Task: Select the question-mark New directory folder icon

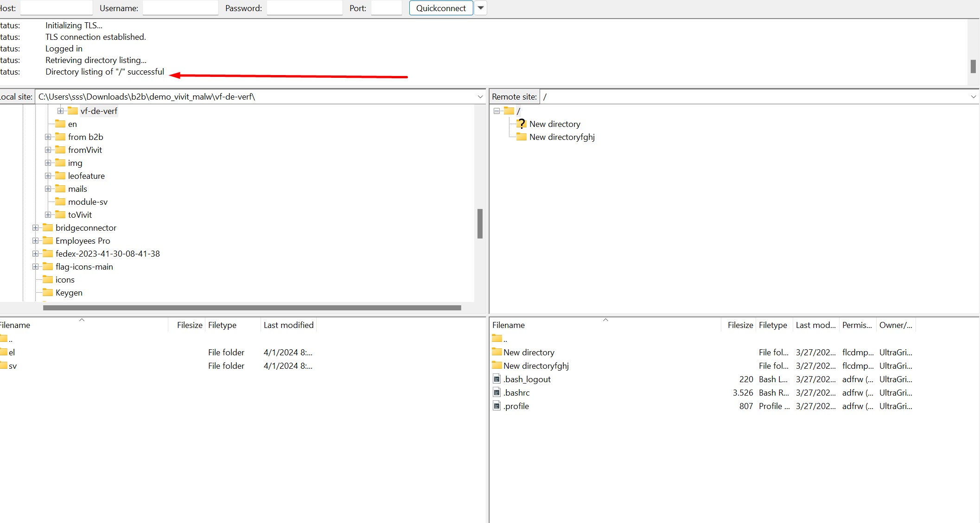Action: click(x=522, y=124)
